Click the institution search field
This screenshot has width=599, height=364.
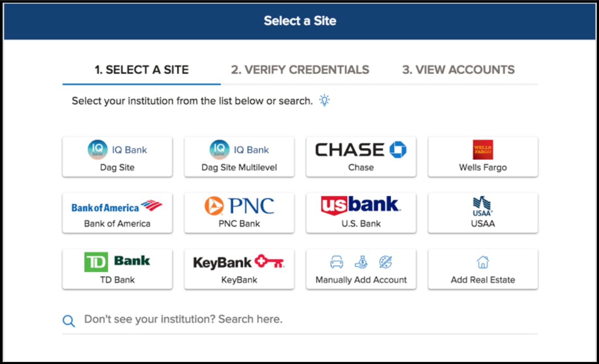(300, 320)
